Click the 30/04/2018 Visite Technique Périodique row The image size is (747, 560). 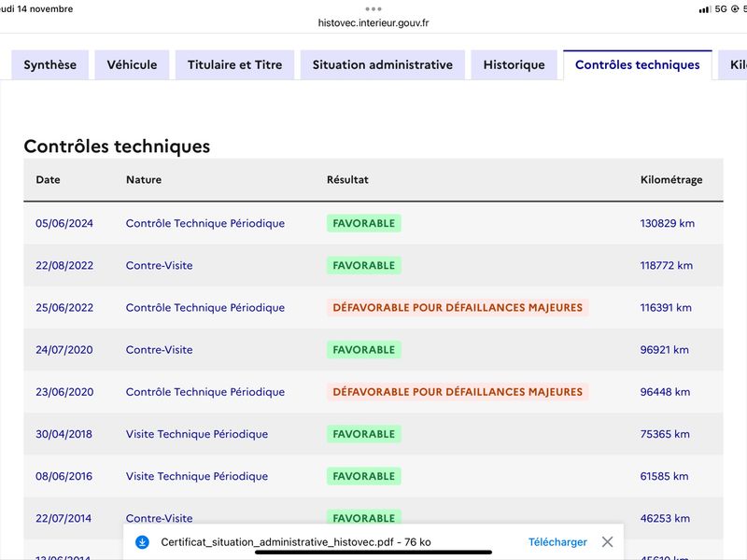coord(373,434)
